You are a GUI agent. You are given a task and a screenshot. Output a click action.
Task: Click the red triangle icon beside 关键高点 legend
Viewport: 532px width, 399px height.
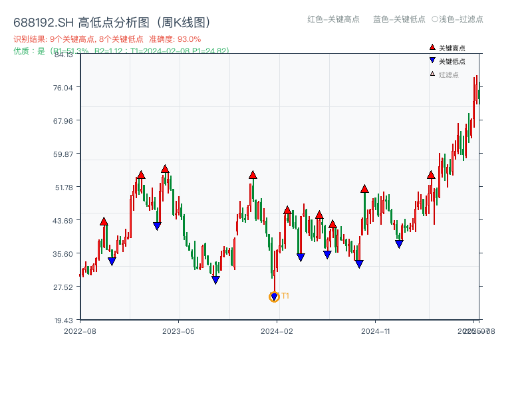(432, 47)
